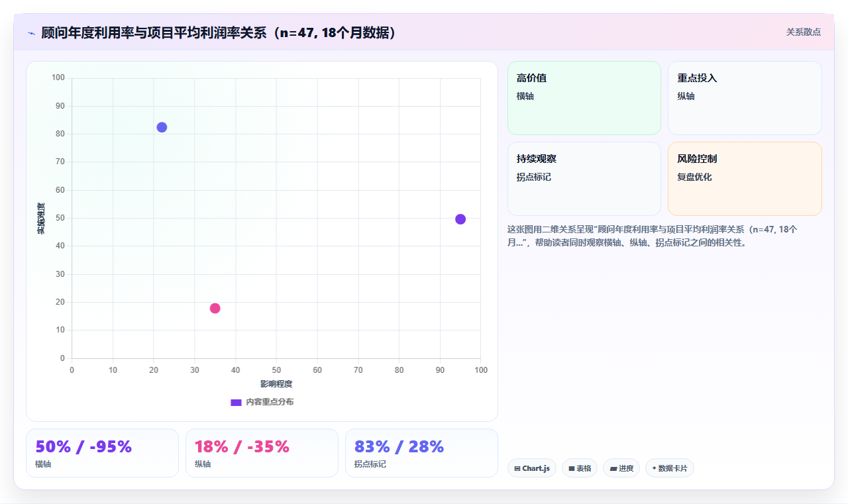Click the Chart.js tag
This screenshot has width=848, height=504.
532,468
